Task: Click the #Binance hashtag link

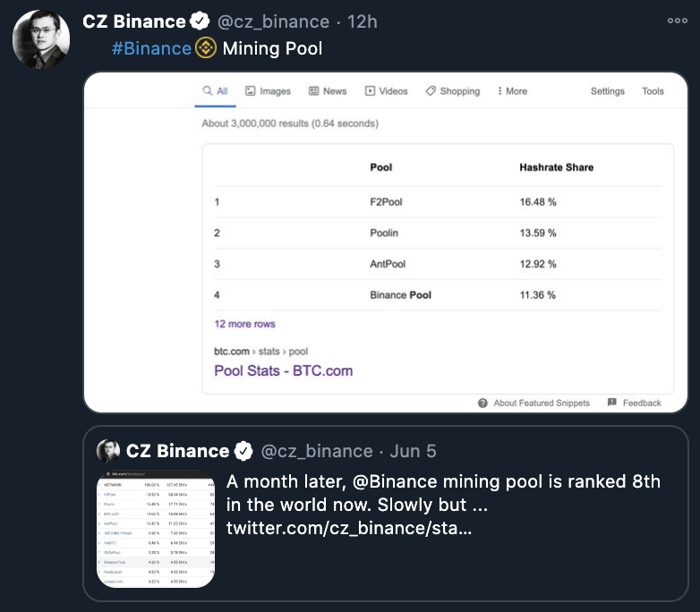Action: coord(151,48)
